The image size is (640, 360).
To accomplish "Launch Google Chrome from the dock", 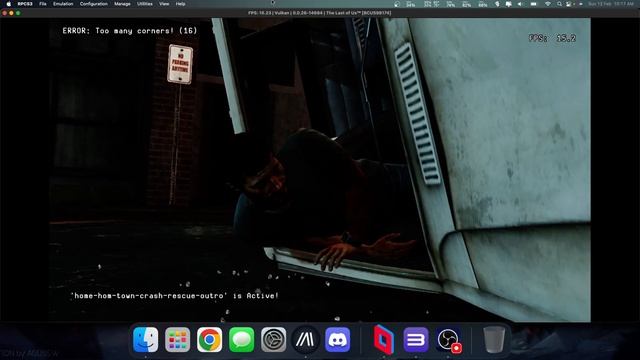I will [209, 340].
